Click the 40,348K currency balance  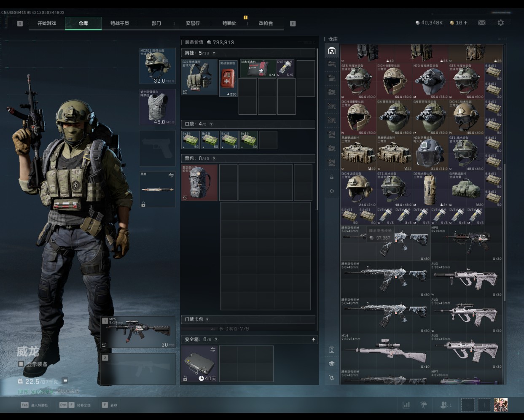429,23
